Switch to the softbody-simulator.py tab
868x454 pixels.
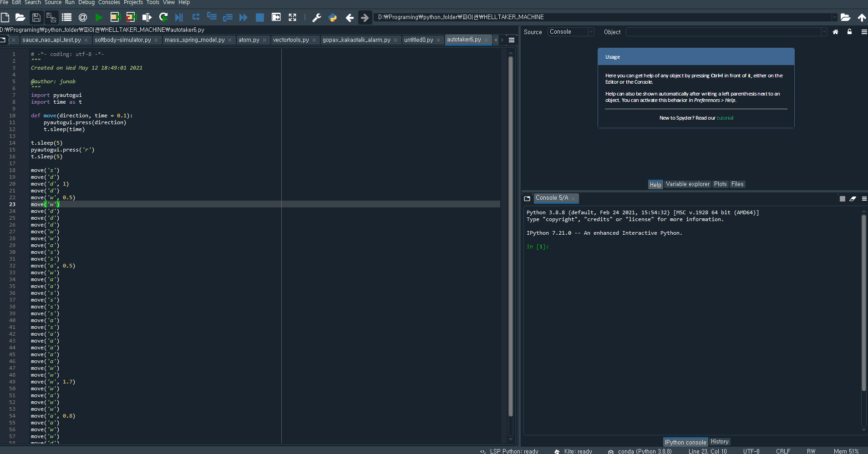(x=122, y=40)
